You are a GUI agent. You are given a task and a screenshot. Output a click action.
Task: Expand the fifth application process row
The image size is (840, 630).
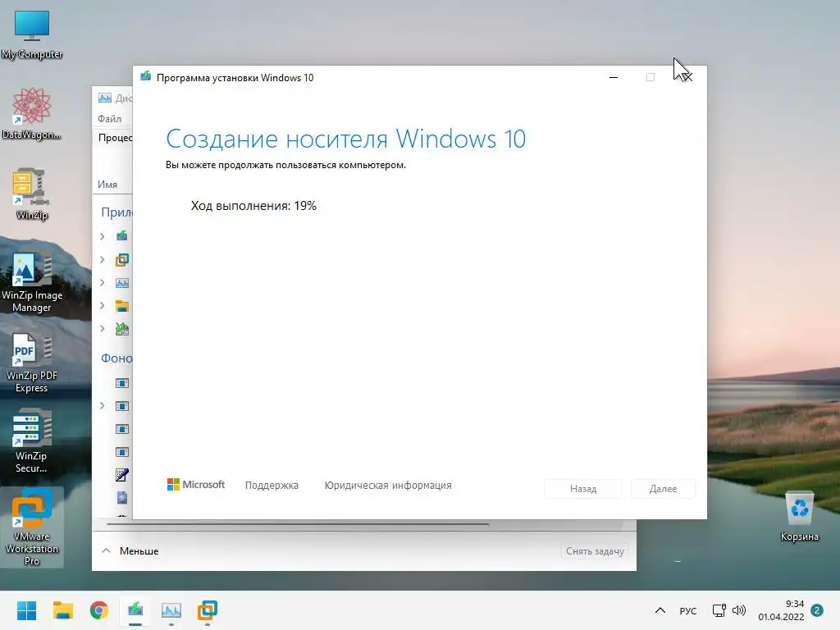(103, 328)
